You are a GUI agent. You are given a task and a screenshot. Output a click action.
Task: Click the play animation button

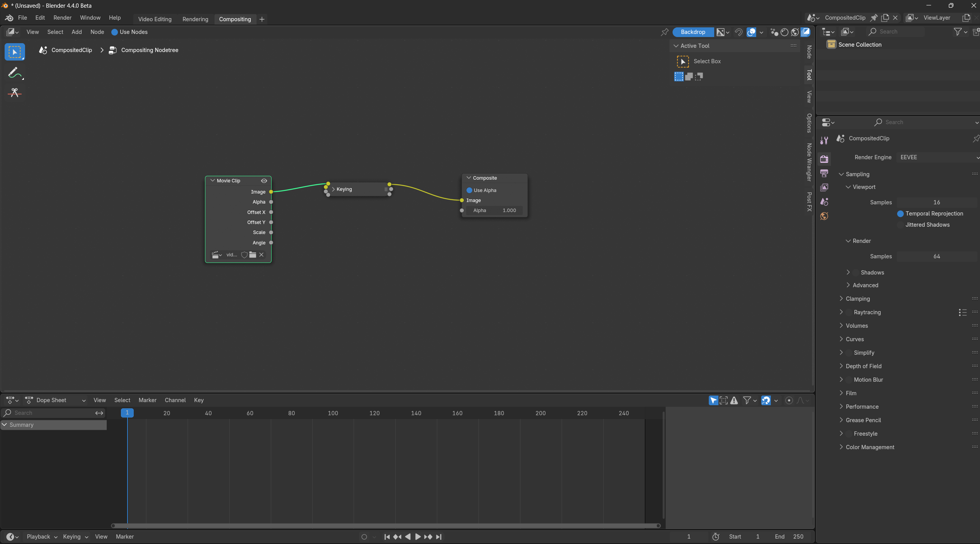(x=418, y=537)
